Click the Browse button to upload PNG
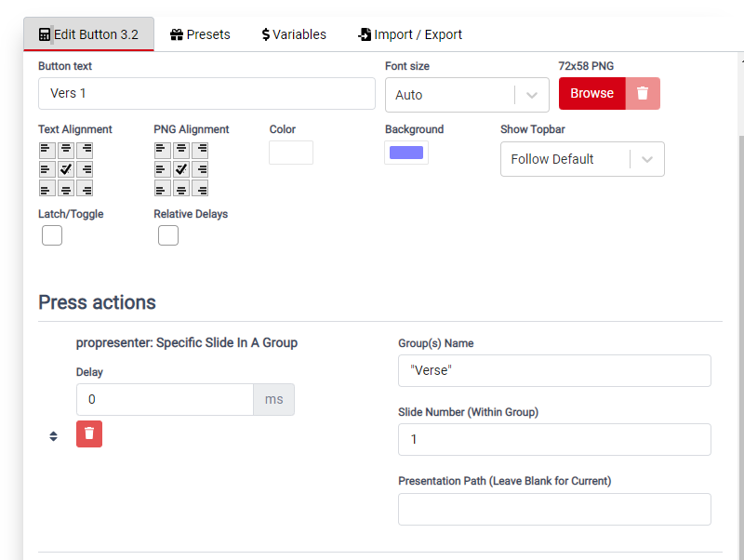 point(591,93)
